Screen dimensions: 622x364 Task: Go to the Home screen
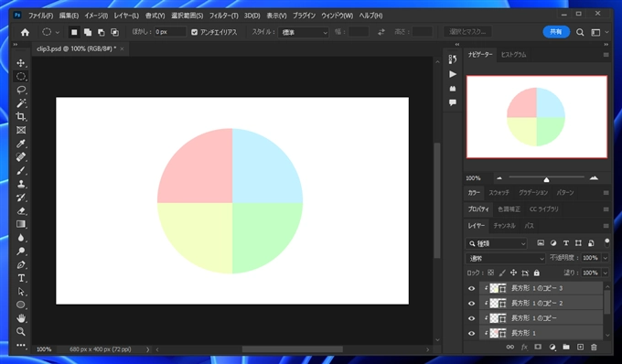point(25,32)
